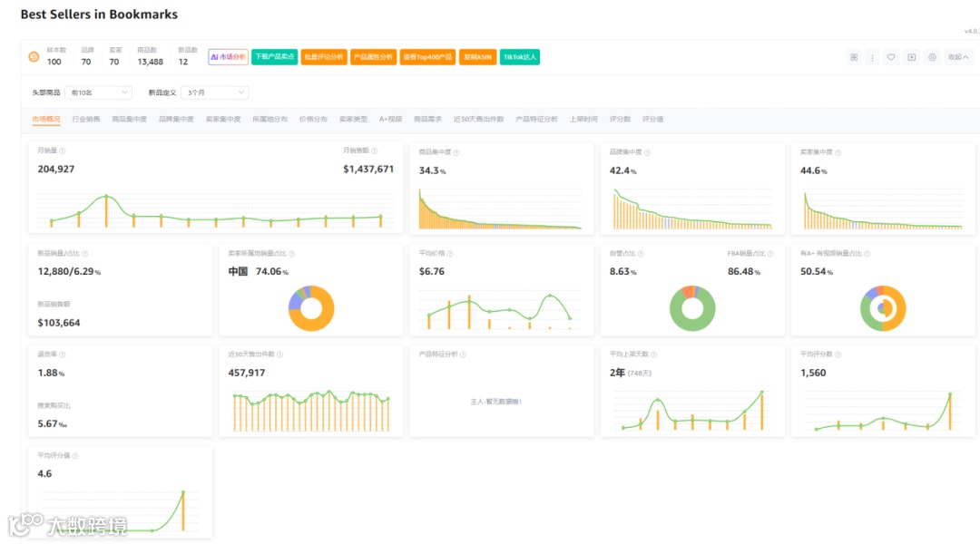Click the AI 市场分析 button

tap(228, 57)
